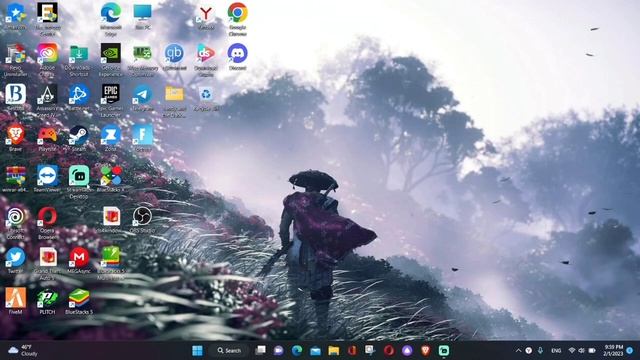This screenshot has height=360, width=640.
Task: Open the Recycle Bin desktop icon
Action: click(206, 94)
